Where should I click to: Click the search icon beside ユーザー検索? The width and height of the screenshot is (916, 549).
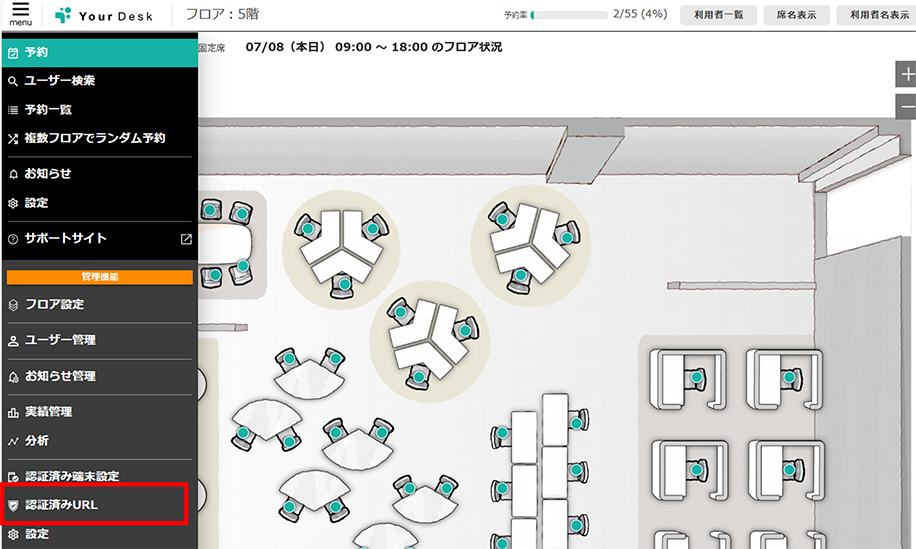pos(13,82)
